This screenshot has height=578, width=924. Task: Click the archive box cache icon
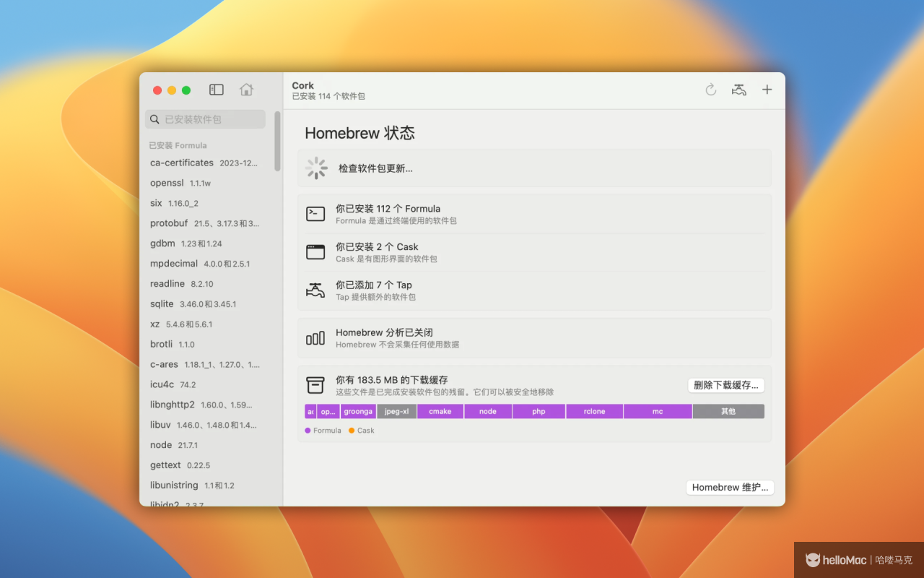315,385
